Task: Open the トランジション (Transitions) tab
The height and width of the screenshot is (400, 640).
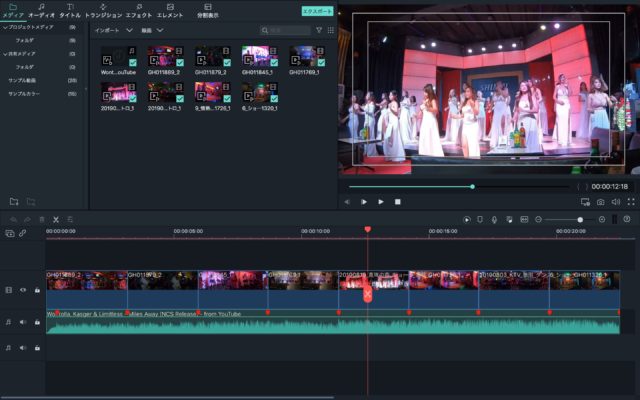Action: tap(103, 10)
